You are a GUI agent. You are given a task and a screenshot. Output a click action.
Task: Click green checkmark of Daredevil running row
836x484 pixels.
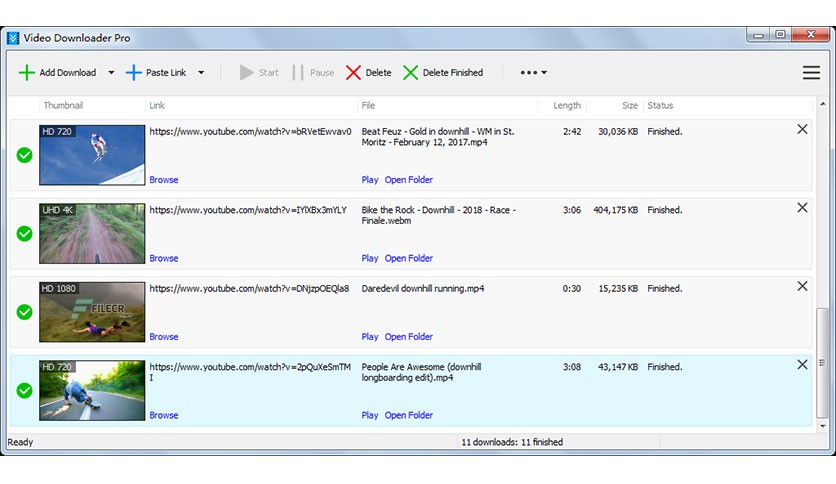(x=25, y=312)
